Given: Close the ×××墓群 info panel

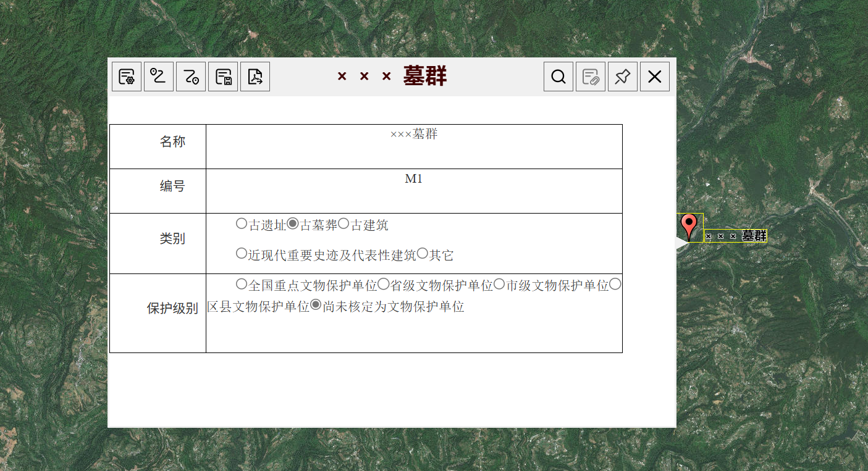Looking at the screenshot, I should click(x=655, y=77).
